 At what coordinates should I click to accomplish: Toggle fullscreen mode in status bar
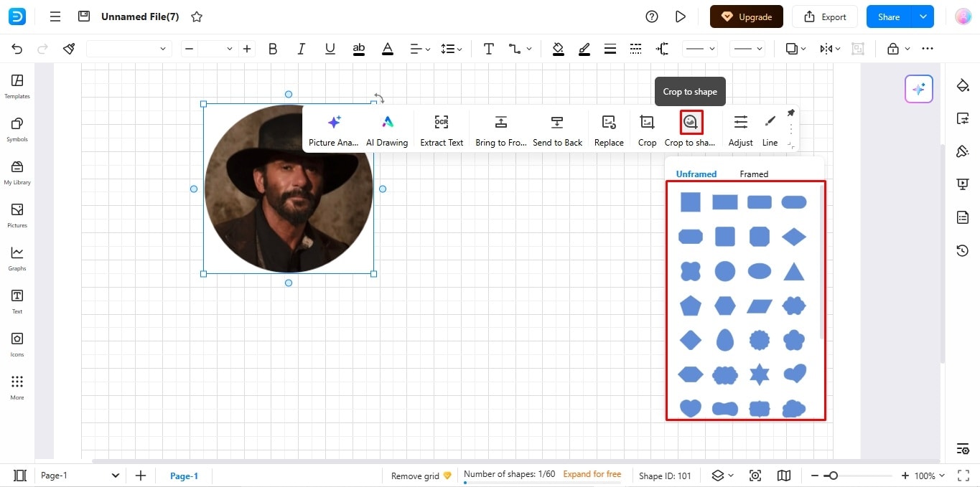[x=963, y=476]
